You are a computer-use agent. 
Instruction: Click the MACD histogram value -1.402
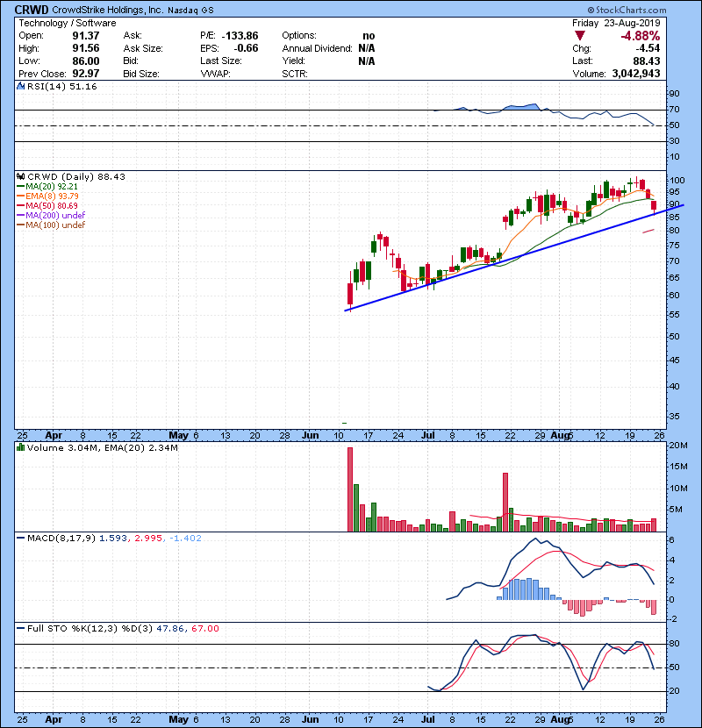click(185, 539)
